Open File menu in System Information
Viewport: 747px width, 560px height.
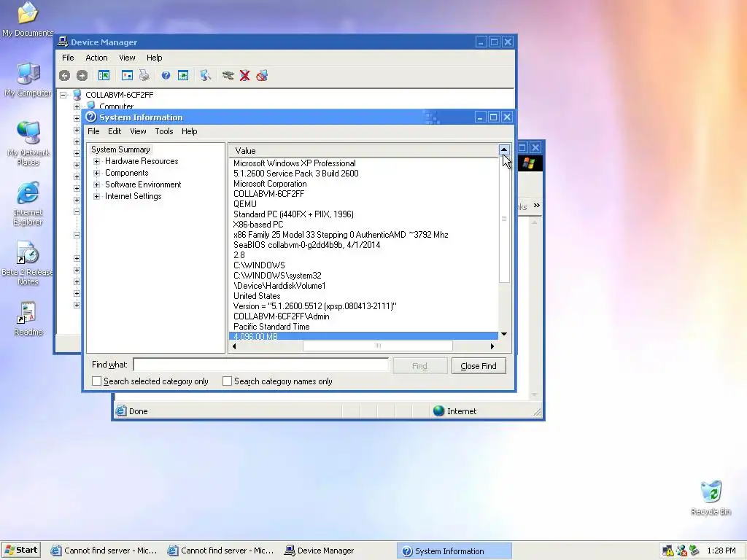point(93,131)
